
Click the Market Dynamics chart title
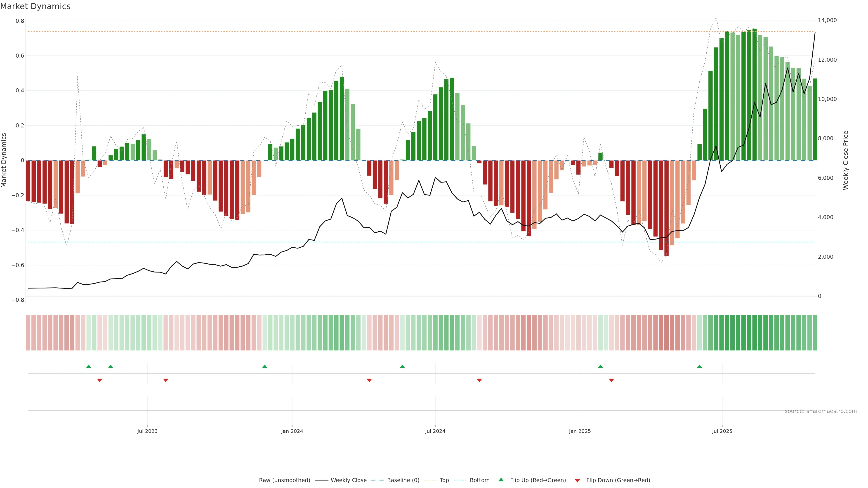[35, 6]
